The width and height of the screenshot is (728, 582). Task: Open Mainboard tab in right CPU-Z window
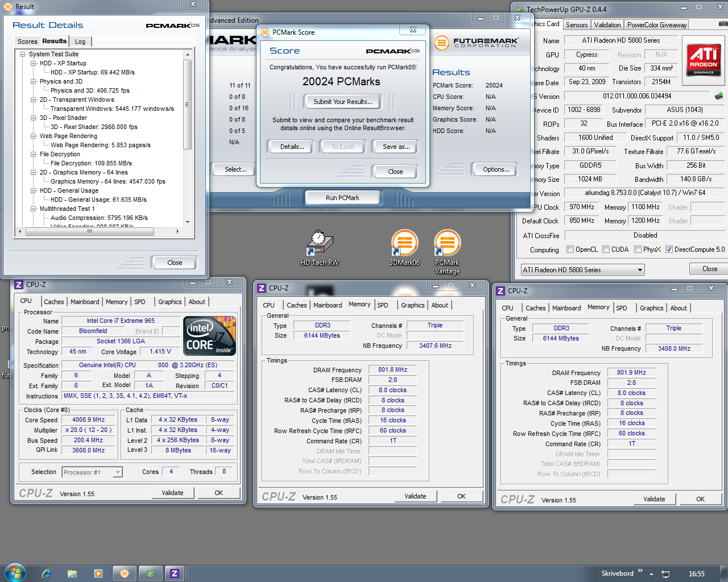tap(566, 308)
